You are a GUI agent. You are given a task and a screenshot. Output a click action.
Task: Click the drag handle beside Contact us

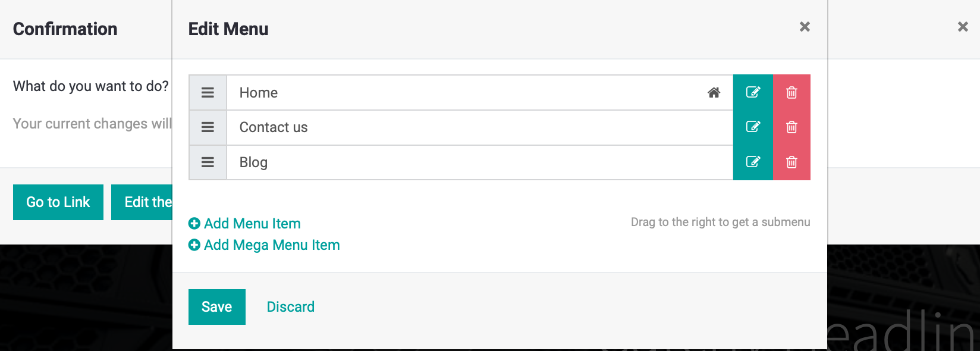208,127
